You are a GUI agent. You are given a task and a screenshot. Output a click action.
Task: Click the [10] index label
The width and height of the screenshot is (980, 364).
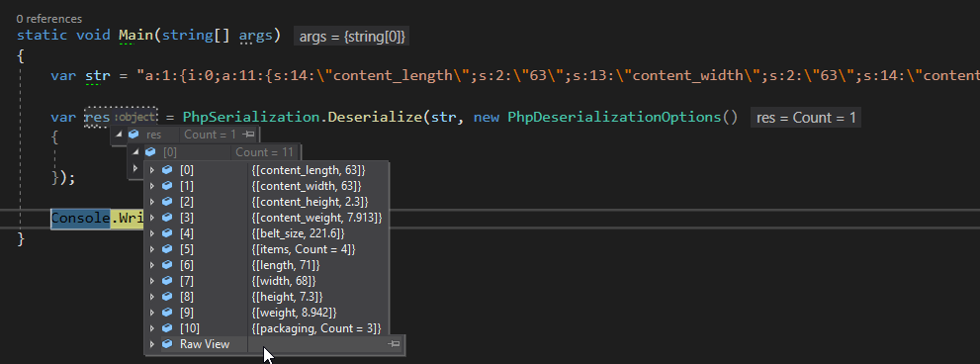point(190,327)
